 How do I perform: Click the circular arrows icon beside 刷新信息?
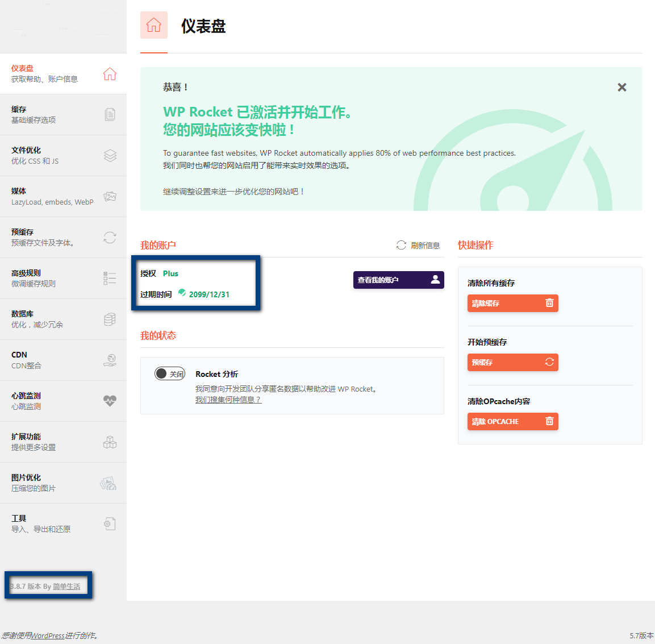click(401, 245)
